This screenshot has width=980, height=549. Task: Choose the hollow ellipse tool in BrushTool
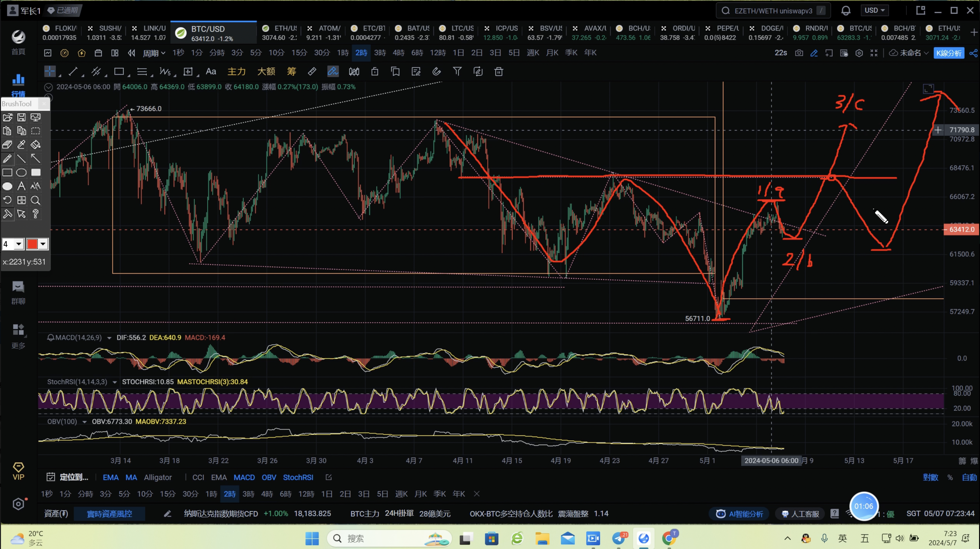21,173
